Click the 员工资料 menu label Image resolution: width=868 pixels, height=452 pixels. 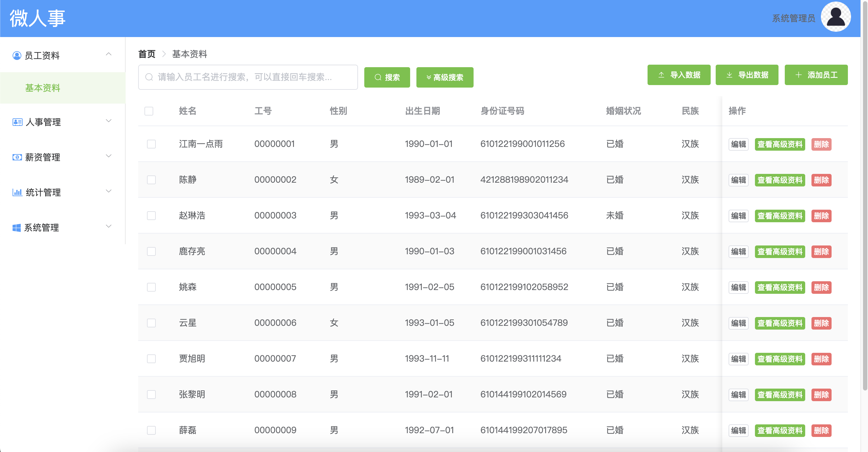42,55
